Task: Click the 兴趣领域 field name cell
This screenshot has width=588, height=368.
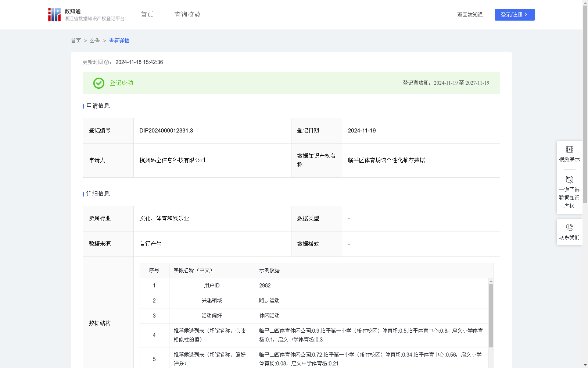Action: coord(212,301)
